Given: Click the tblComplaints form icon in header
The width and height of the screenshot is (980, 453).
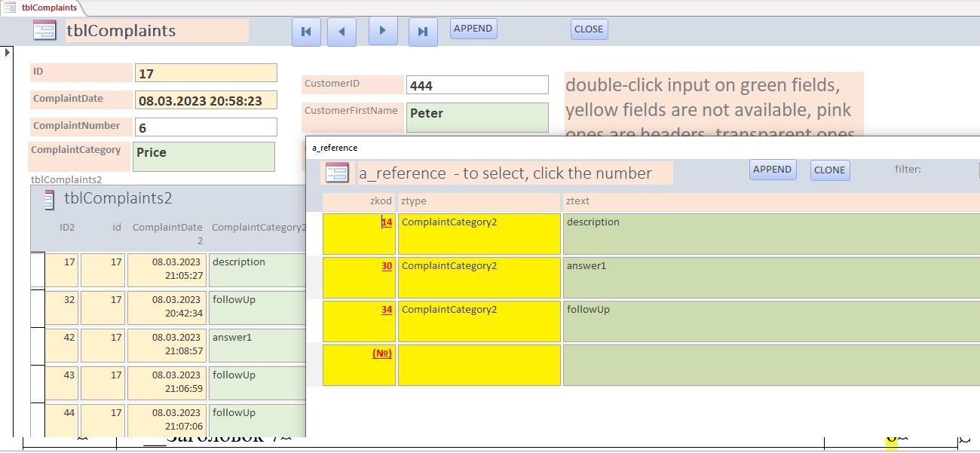Looking at the screenshot, I should pos(44,31).
